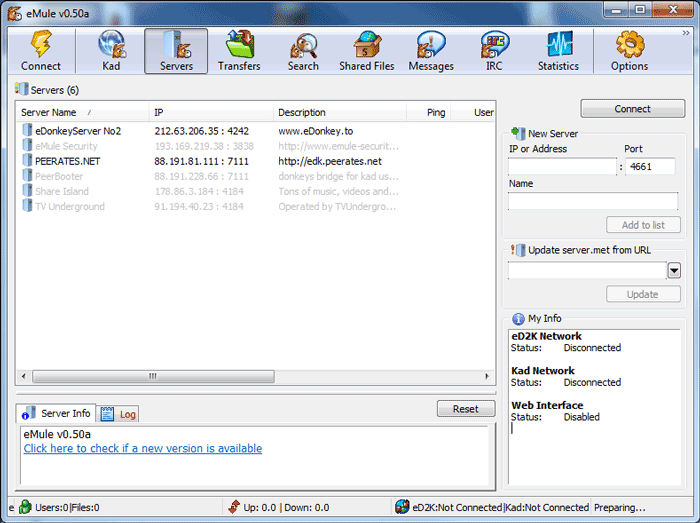Click the server list scroll left arrow
This screenshot has height=523, width=700.
click(24, 376)
